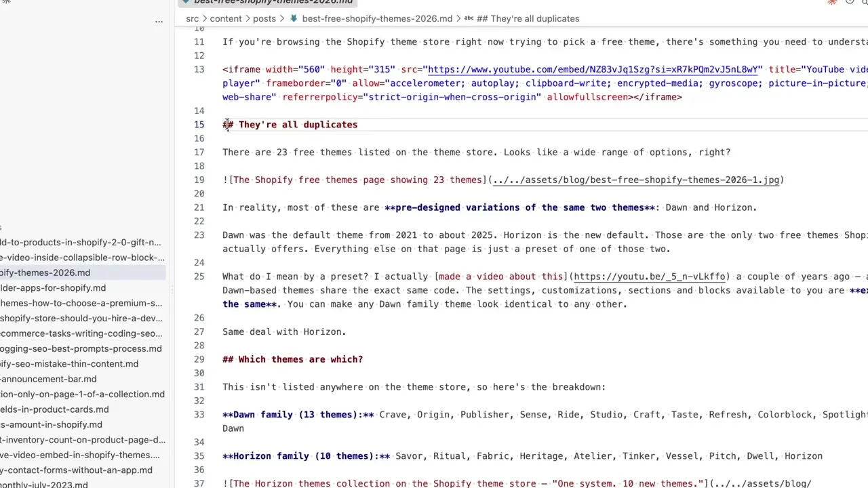The height and width of the screenshot is (488, 868).
Task: Open the inventory-count-on-product-page file
Action: click(83, 440)
